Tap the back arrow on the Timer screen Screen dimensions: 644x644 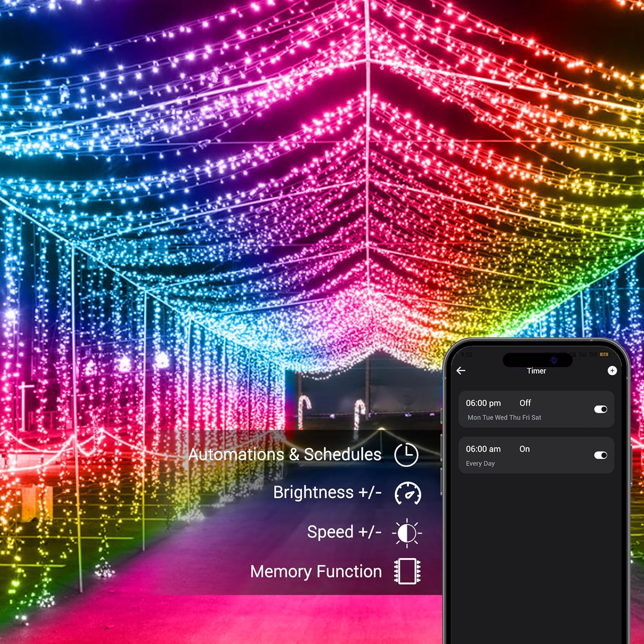(x=461, y=371)
